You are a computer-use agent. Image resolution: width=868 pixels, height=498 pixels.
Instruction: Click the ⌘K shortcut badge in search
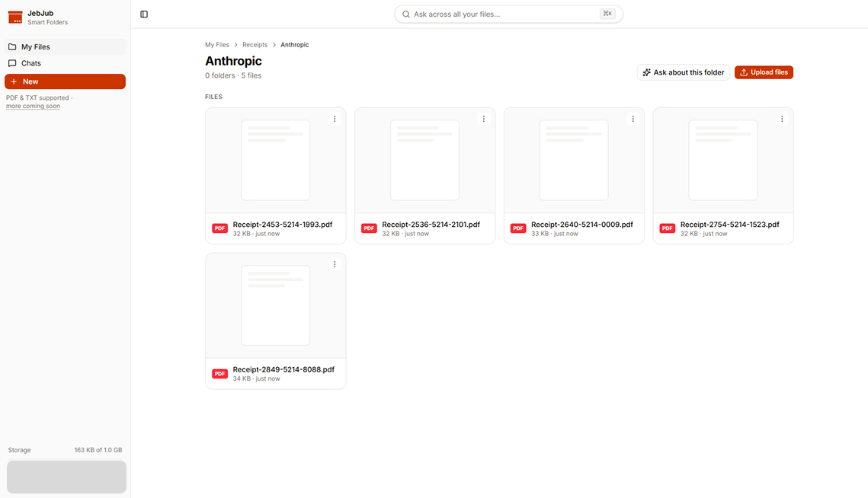(607, 14)
